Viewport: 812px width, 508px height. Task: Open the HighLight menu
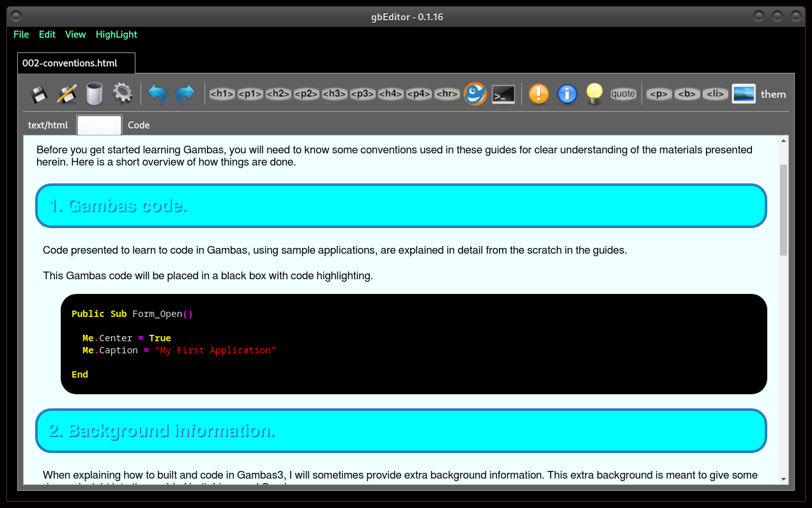coord(116,35)
